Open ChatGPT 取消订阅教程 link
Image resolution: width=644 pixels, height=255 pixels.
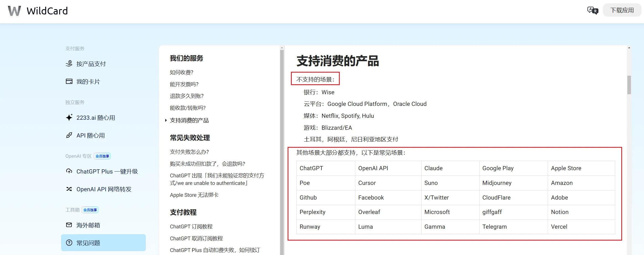point(196,238)
